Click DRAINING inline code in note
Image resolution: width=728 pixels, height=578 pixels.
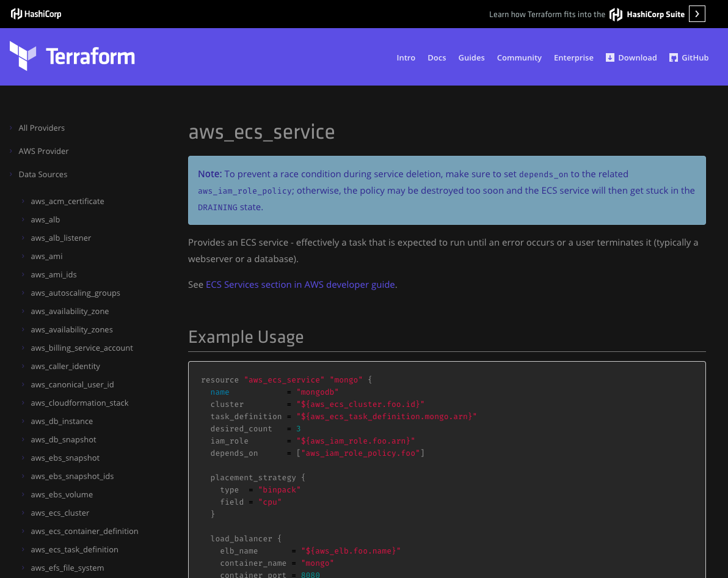click(217, 208)
